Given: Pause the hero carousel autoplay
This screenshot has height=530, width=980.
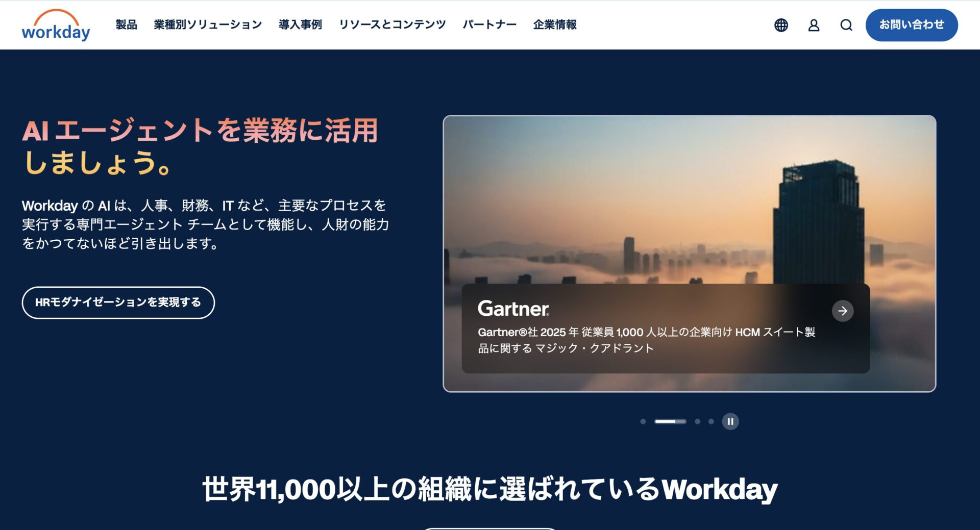Looking at the screenshot, I should coord(730,421).
